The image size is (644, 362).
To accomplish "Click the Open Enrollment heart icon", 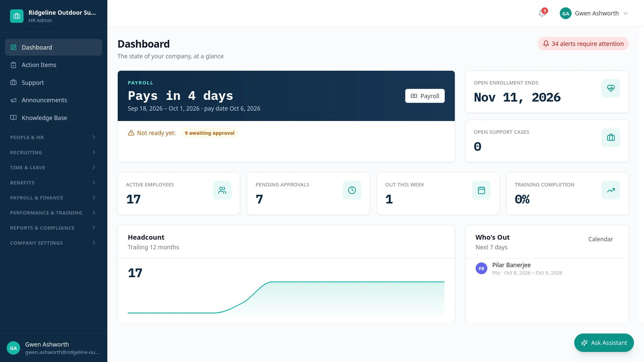I will (611, 88).
